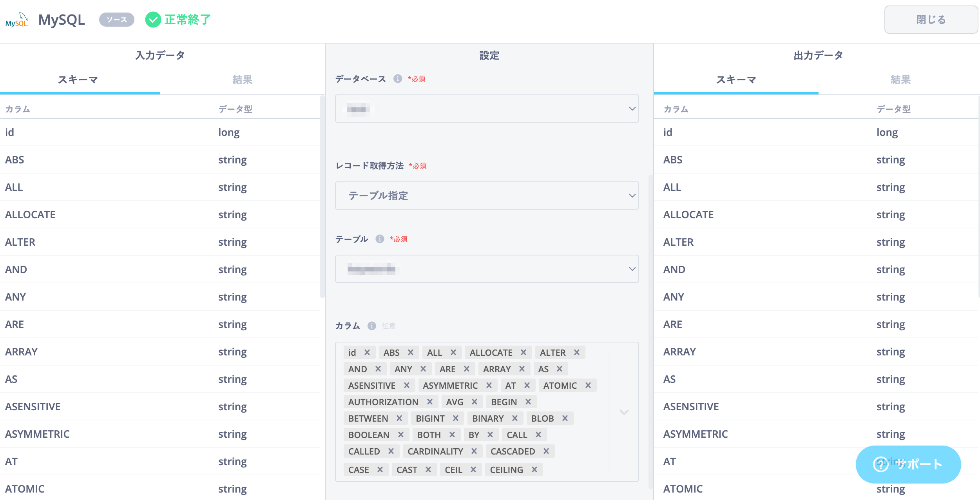Remove the AUTHORIZATION column tag

(430, 402)
